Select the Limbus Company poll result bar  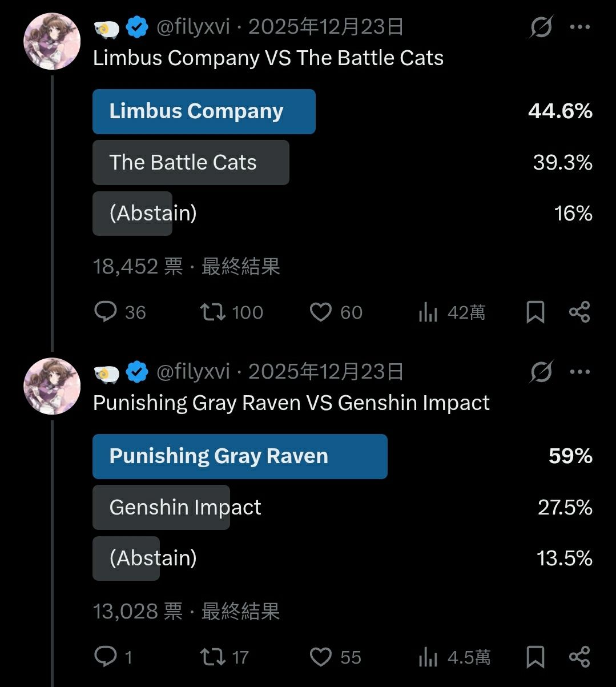coord(204,111)
